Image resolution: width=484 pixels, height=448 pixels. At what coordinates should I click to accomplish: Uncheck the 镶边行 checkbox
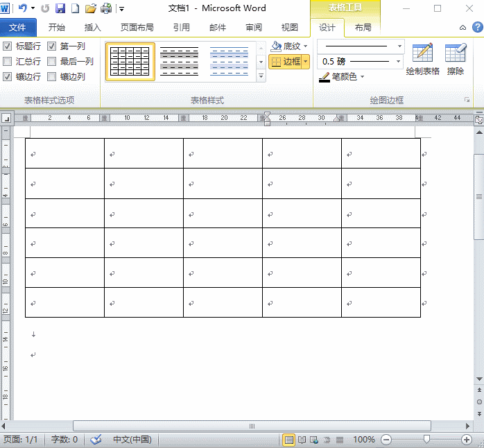[7, 76]
